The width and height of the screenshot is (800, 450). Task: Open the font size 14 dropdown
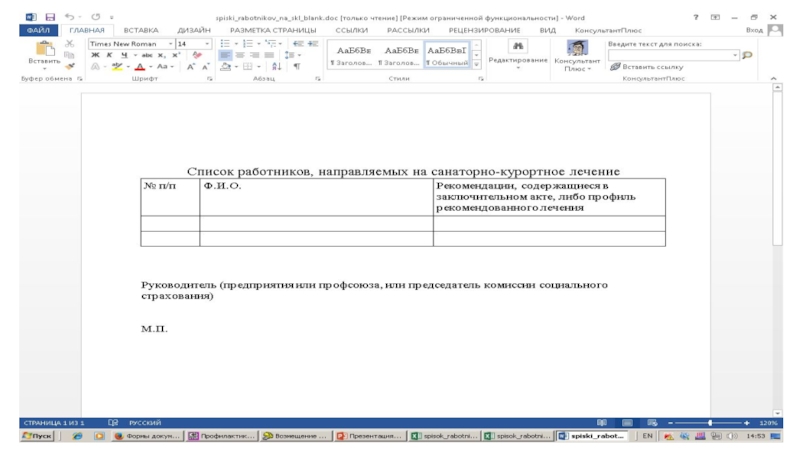click(207, 44)
